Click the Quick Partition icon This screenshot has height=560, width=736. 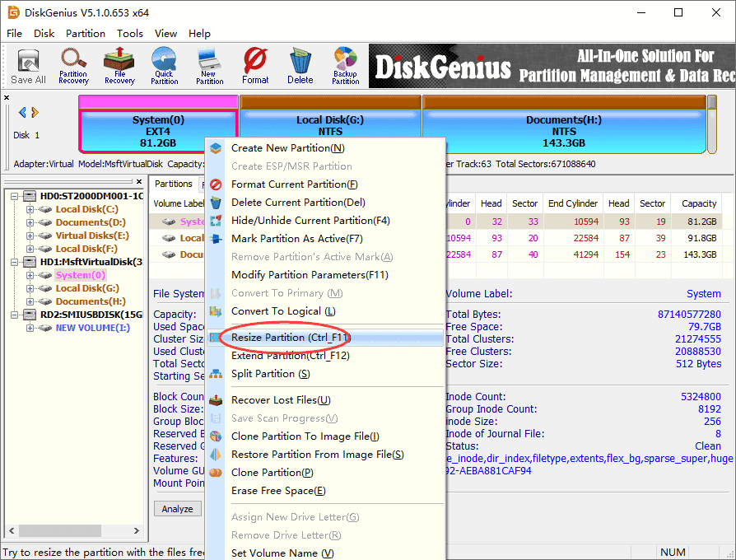[164, 67]
